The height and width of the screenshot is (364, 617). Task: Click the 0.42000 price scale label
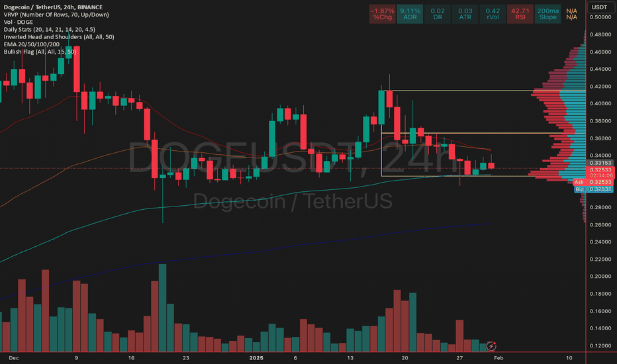coord(600,87)
